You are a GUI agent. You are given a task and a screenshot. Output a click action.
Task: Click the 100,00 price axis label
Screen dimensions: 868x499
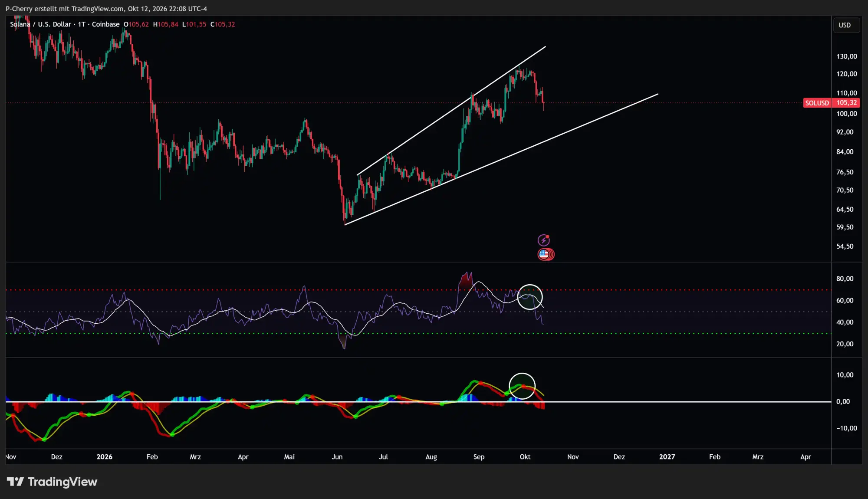coord(846,114)
